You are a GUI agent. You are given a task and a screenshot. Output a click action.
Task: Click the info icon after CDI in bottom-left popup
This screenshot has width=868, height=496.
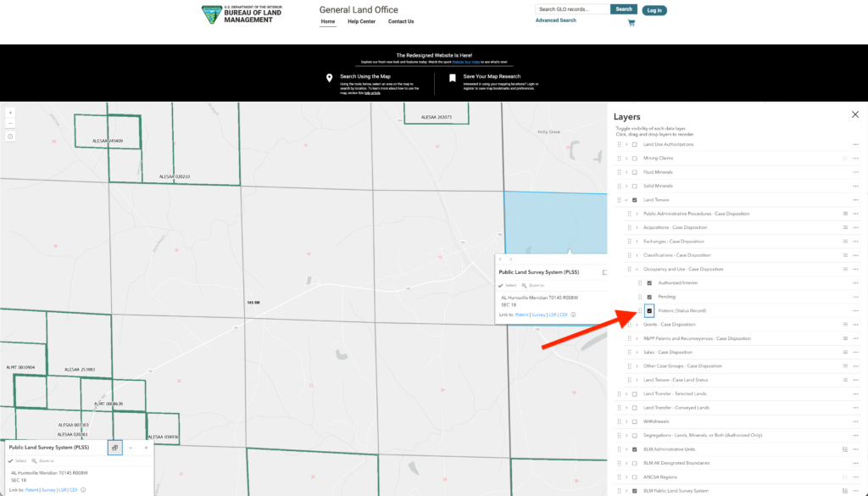click(x=83, y=490)
